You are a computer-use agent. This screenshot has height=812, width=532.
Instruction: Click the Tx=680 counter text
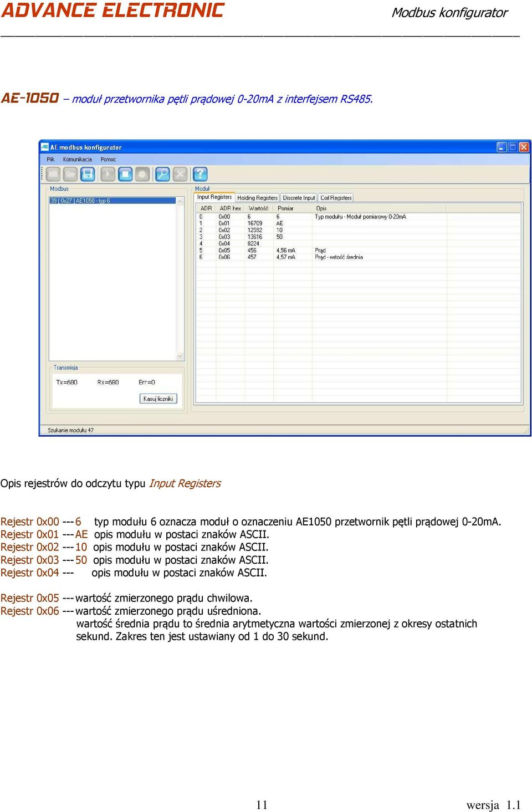tap(67, 382)
